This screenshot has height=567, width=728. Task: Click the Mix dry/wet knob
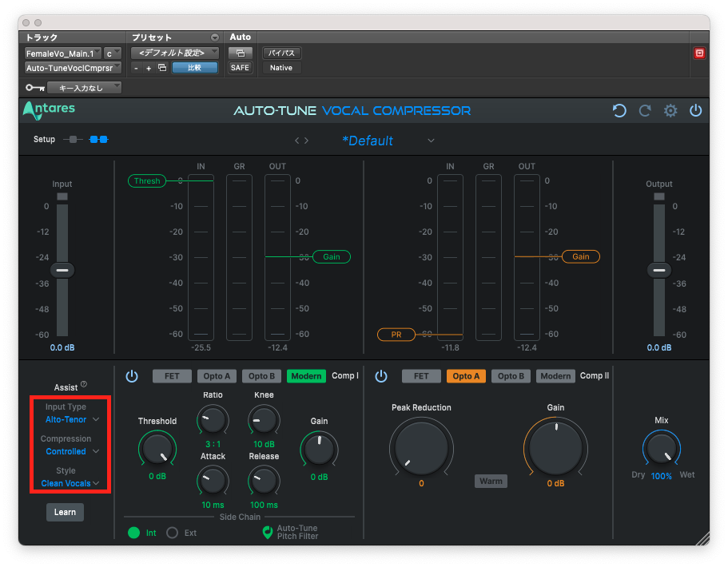(x=661, y=448)
